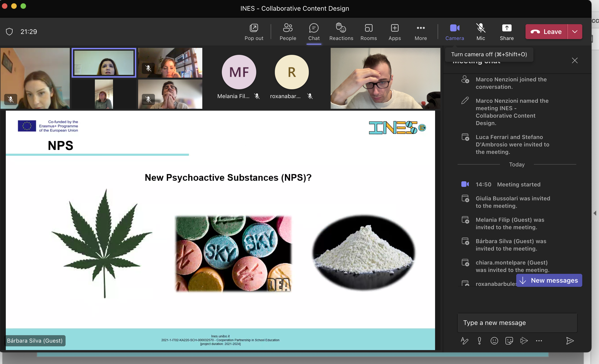The height and width of the screenshot is (364, 599).
Task: Click the Giulia Bussolari was invited message
Action: (x=513, y=202)
